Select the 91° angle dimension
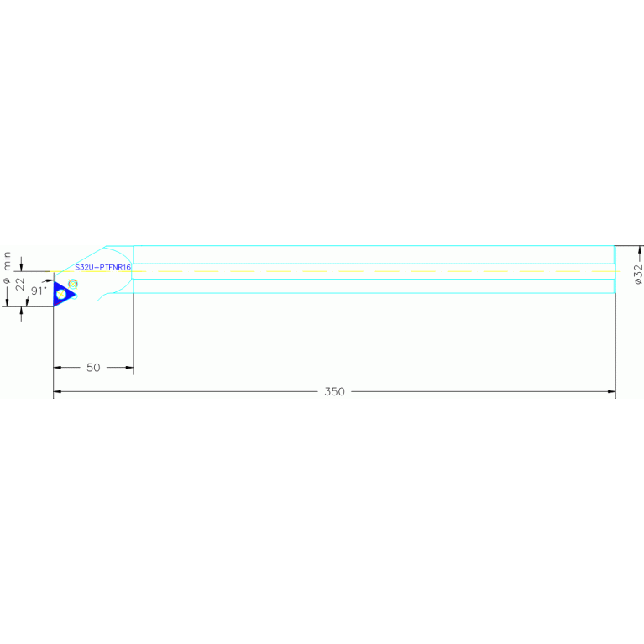Viewport: 644px width, 644px height. coord(39,290)
